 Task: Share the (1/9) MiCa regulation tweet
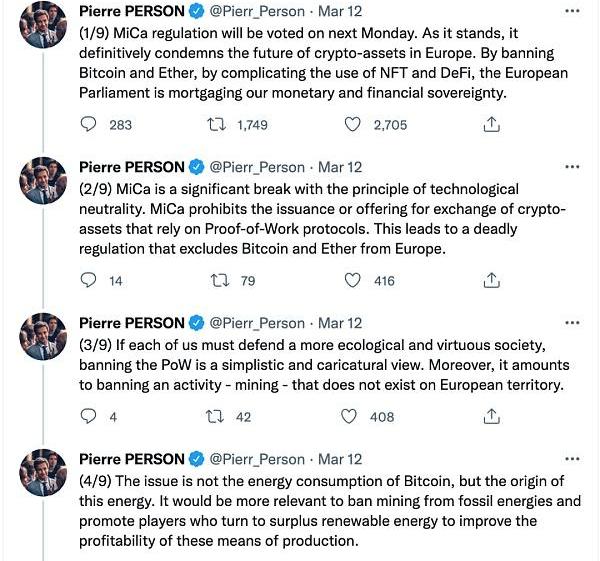[x=491, y=125]
